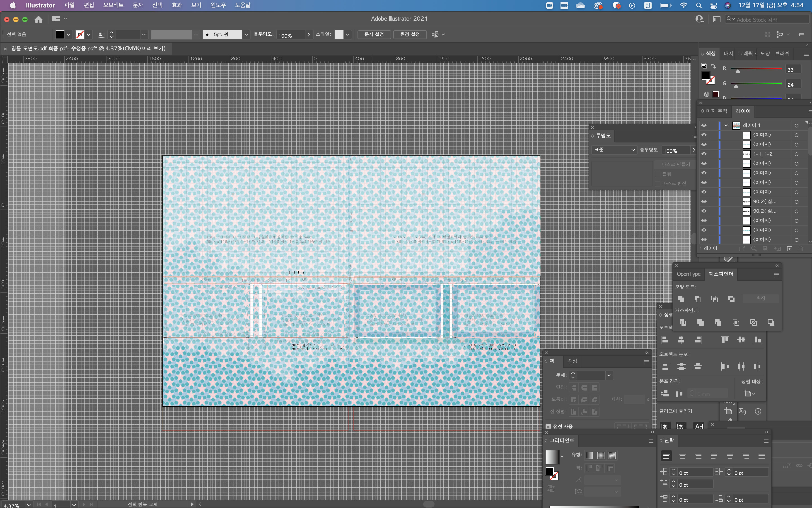The image size is (812, 508).
Task: Click the paragraph align center icon
Action: pos(682,456)
